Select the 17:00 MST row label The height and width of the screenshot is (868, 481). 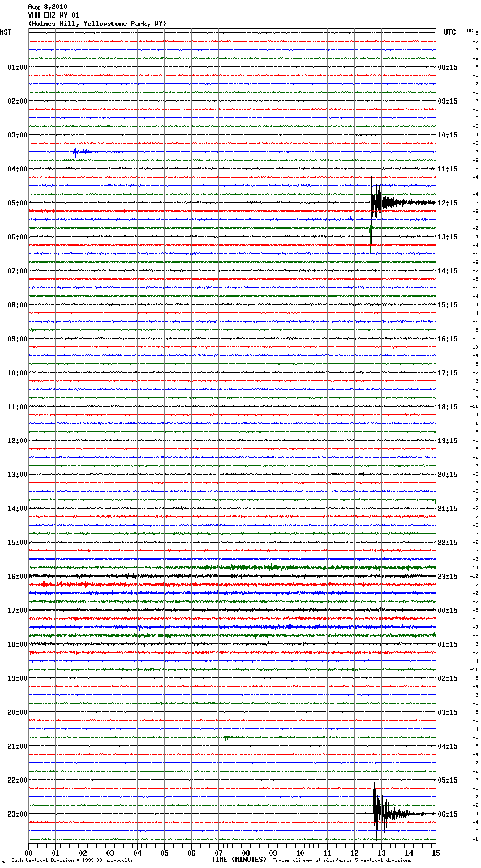18,611
